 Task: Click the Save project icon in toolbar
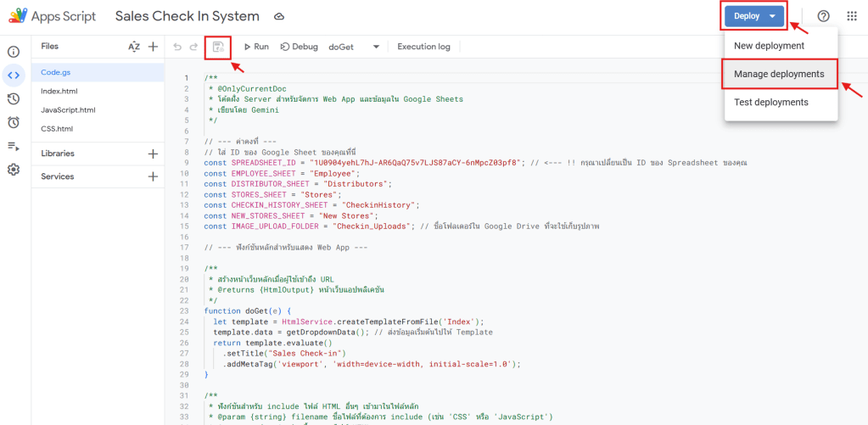218,47
